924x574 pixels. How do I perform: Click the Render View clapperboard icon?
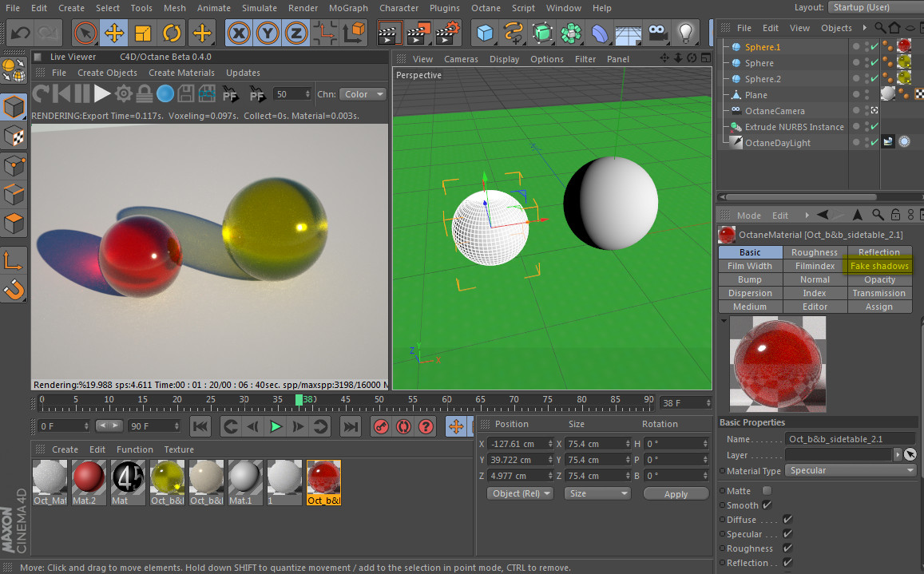tap(389, 33)
